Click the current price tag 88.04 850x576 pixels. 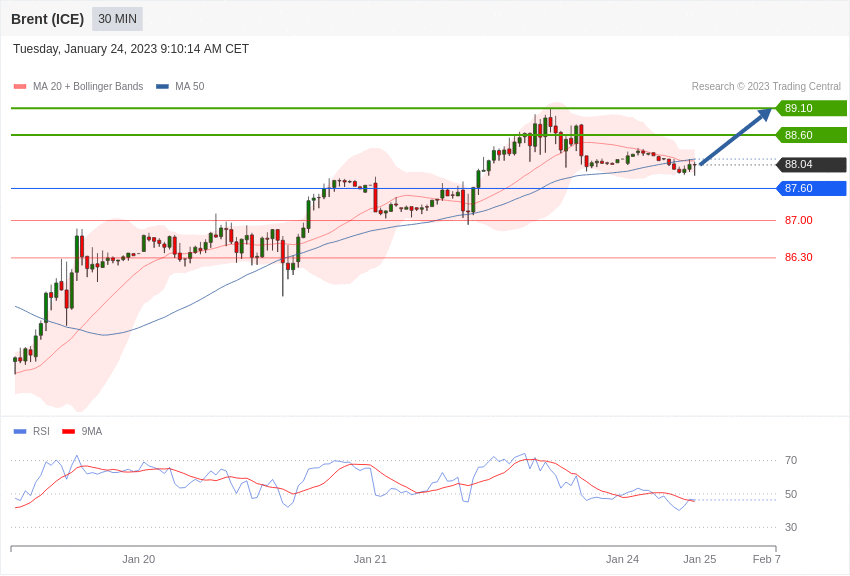[x=811, y=164]
